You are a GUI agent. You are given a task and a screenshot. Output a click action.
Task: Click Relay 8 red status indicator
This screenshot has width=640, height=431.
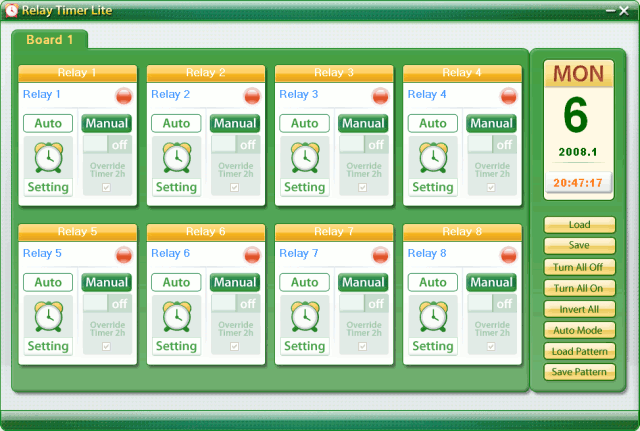(508, 255)
